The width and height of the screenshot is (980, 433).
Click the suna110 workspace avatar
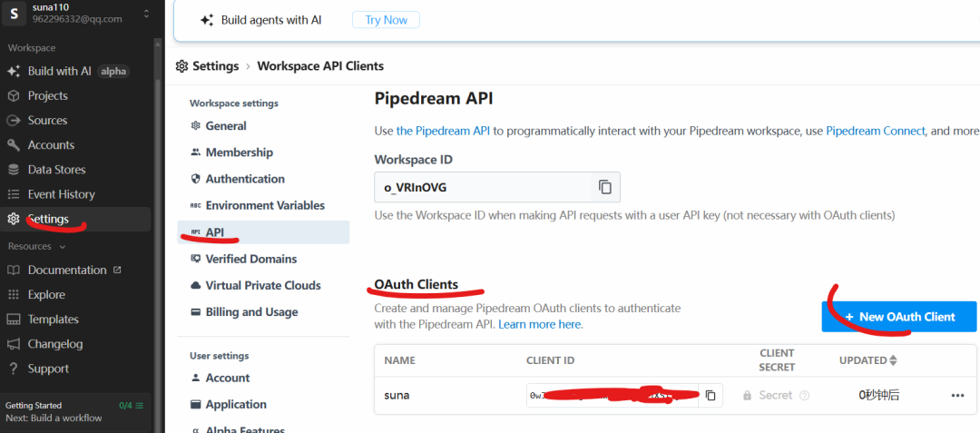(x=14, y=13)
